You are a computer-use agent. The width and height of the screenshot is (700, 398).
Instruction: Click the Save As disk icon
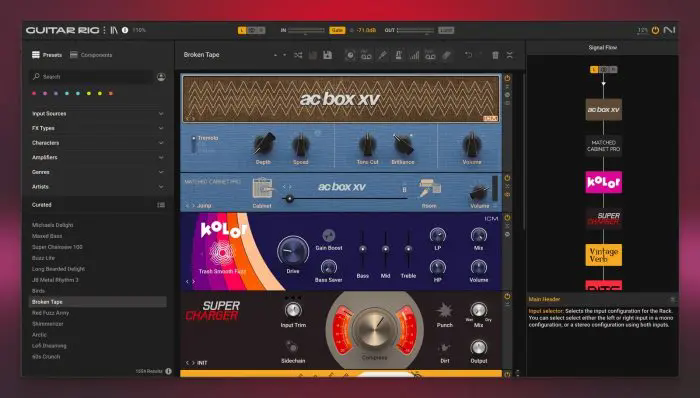(327, 55)
